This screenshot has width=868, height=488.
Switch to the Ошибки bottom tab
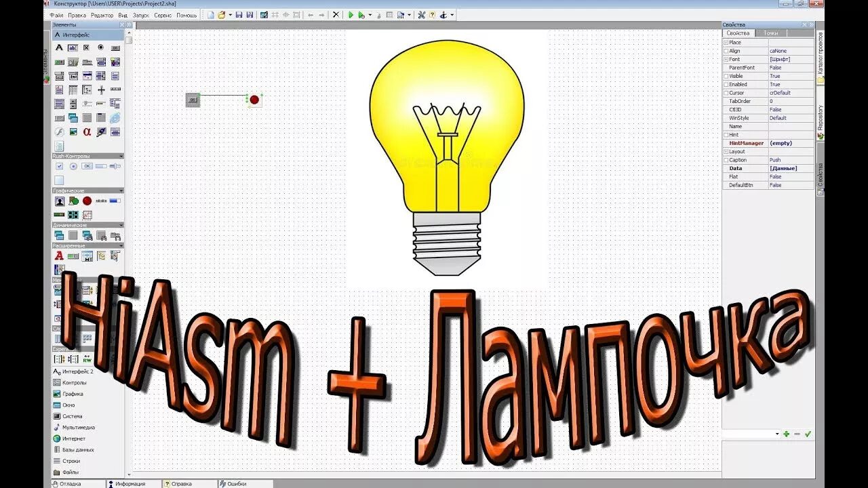[245, 484]
